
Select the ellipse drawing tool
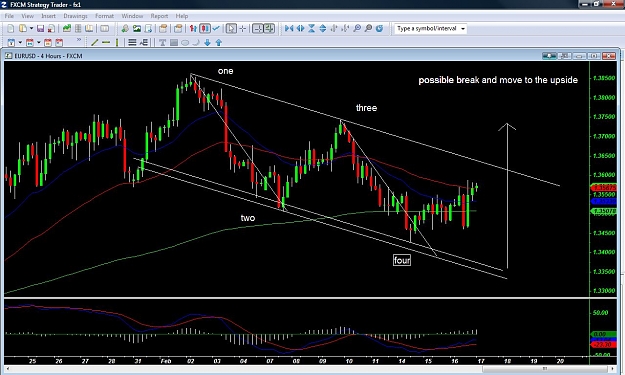click(x=185, y=42)
